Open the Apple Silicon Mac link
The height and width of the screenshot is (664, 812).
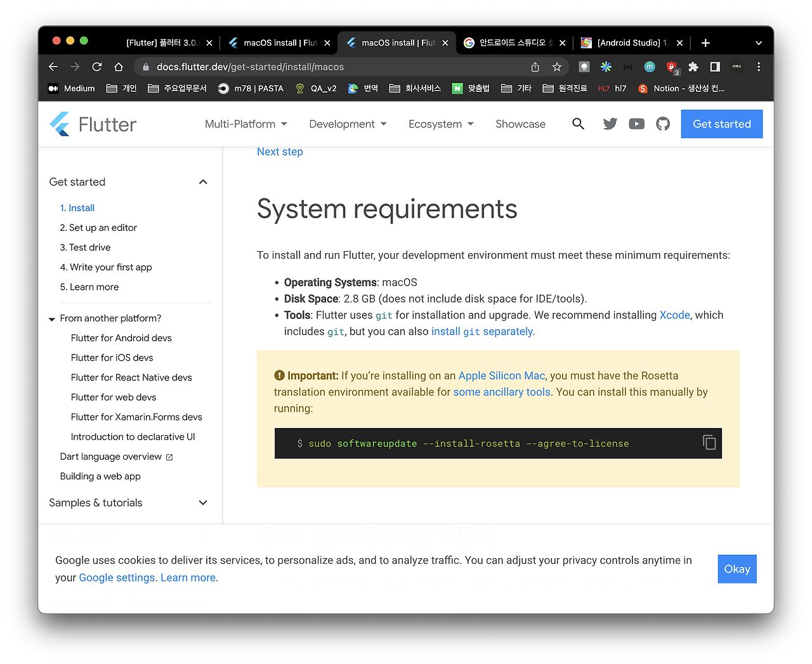coord(502,375)
